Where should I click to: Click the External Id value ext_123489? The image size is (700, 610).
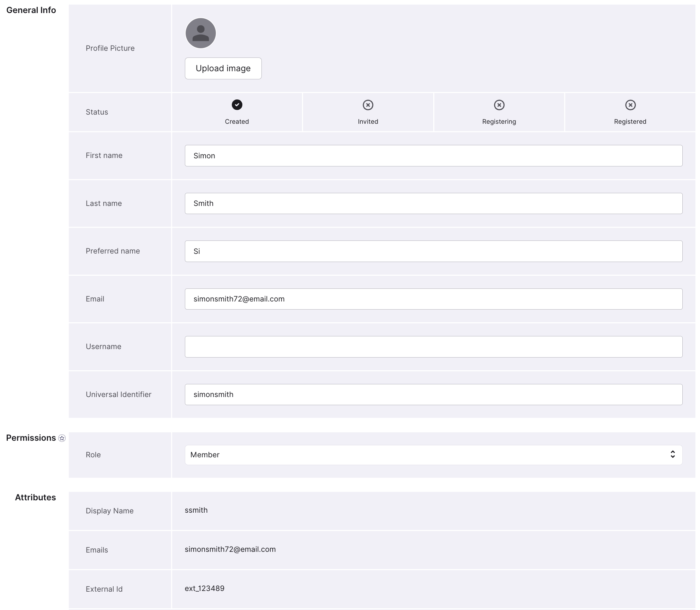pos(205,588)
